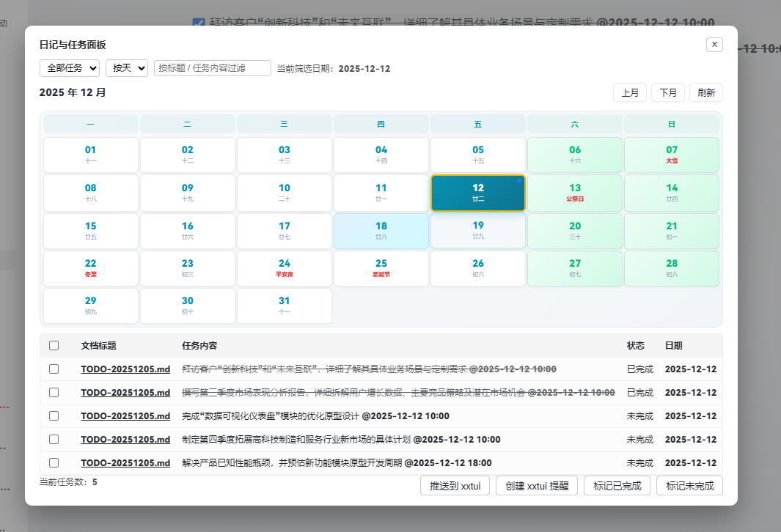Go to previous month with 上月
The height and width of the screenshot is (532, 781).
point(629,93)
